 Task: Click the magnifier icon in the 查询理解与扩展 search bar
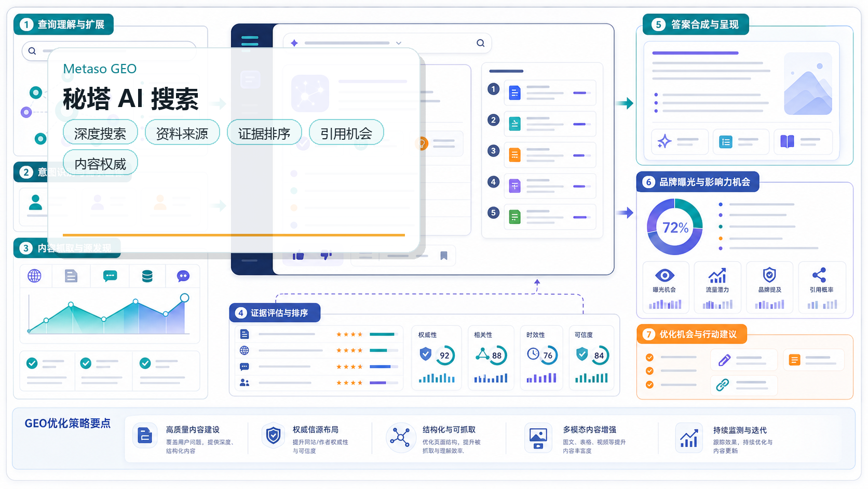(x=32, y=51)
